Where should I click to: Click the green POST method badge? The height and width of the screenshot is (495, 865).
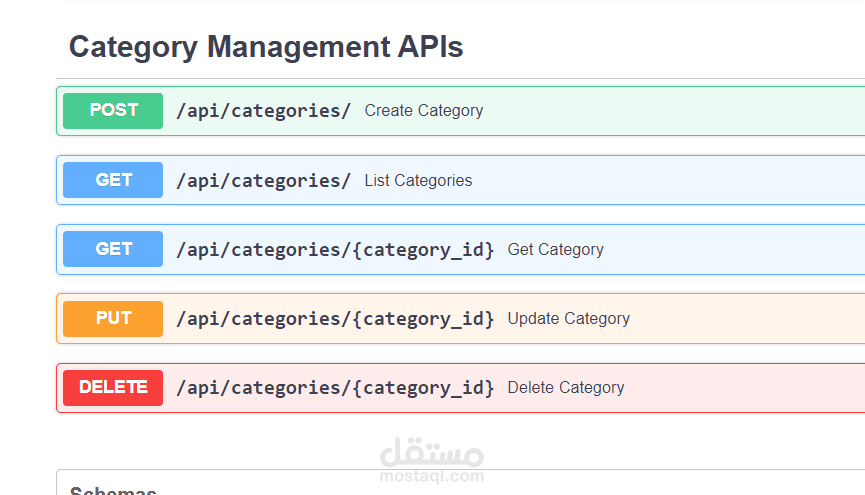[x=113, y=111]
